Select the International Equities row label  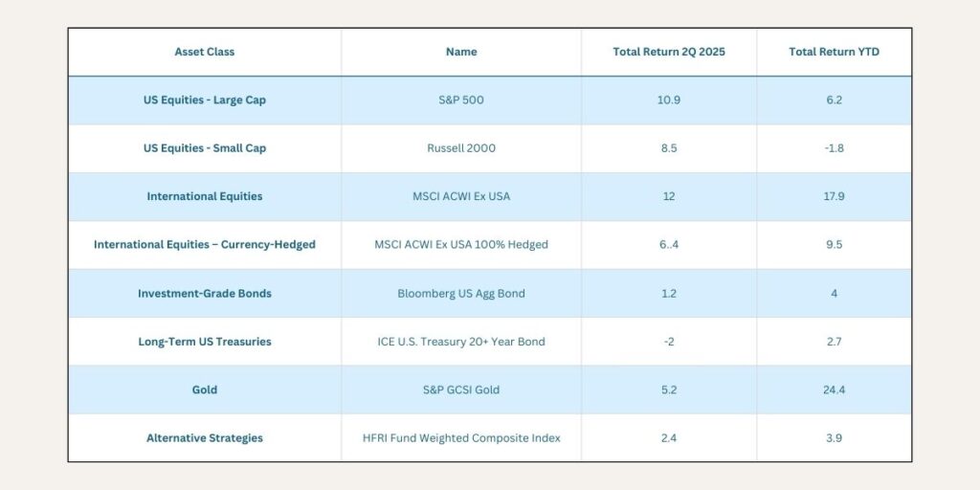pyautogui.click(x=204, y=196)
